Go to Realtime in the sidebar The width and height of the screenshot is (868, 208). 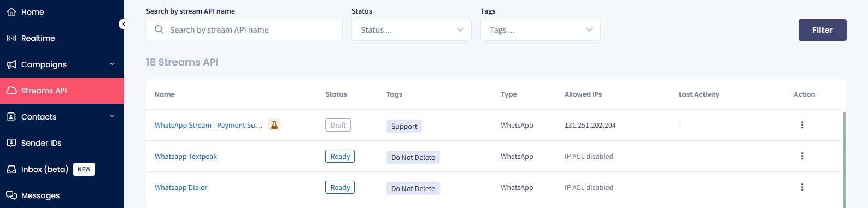pyautogui.click(x=62, y=38)
